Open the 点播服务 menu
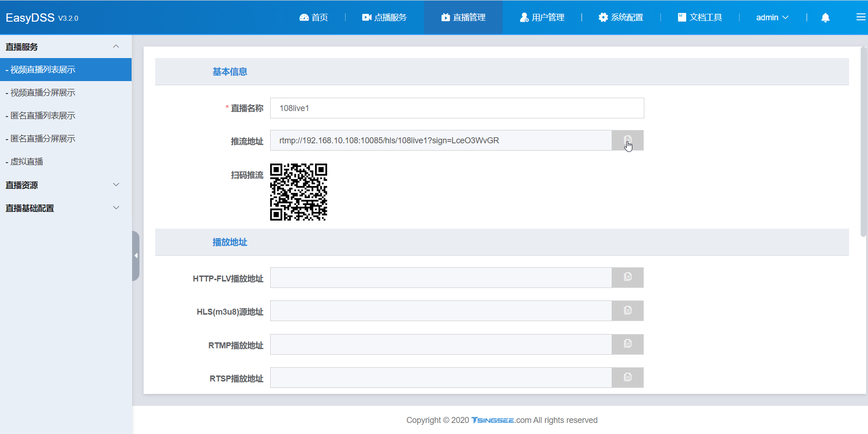The image size is (868, 434). (384, 18)
